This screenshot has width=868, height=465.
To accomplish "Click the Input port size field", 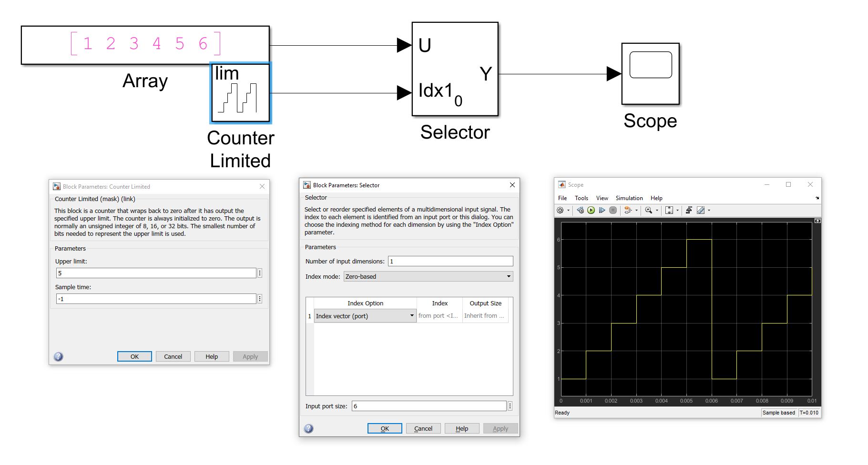I will pyautogui.click(x=428, y=406).
